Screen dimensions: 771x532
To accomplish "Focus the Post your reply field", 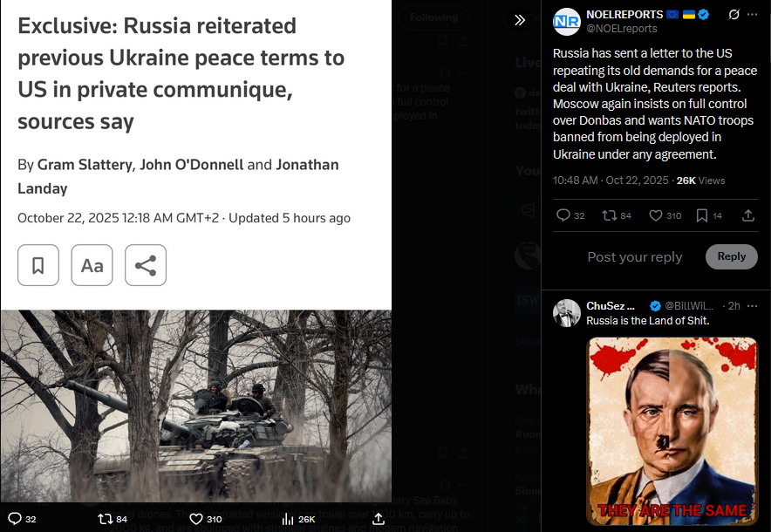I will (x=634, y=257).
